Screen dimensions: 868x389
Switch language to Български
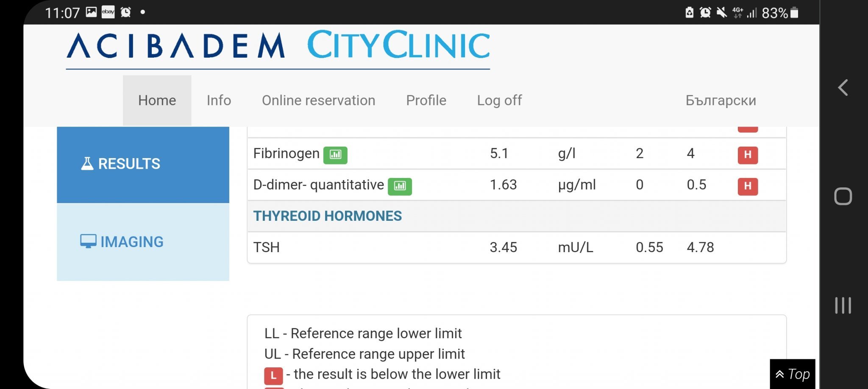coord(721,100)
